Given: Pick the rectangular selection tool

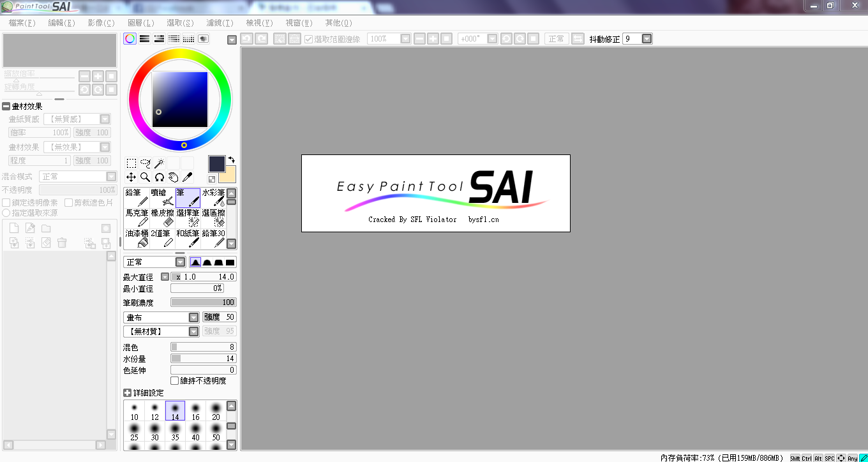Looking at the screenshot, I should click(x=131, y=163).
